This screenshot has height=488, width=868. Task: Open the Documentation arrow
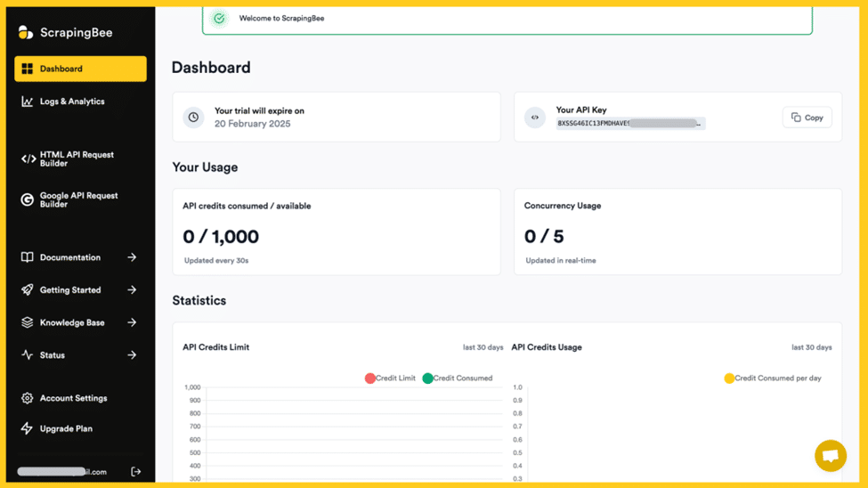click(x=132, y=257)
